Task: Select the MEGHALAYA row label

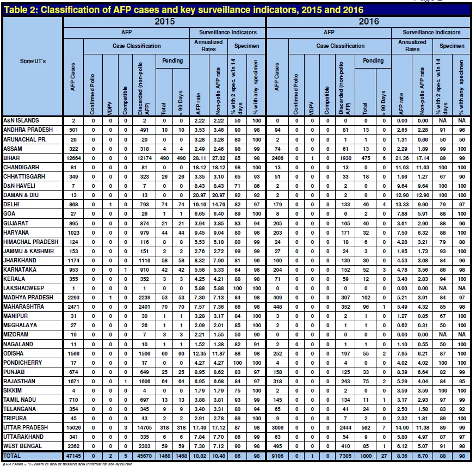Action: pyautogui.click(x=20, y=326)
